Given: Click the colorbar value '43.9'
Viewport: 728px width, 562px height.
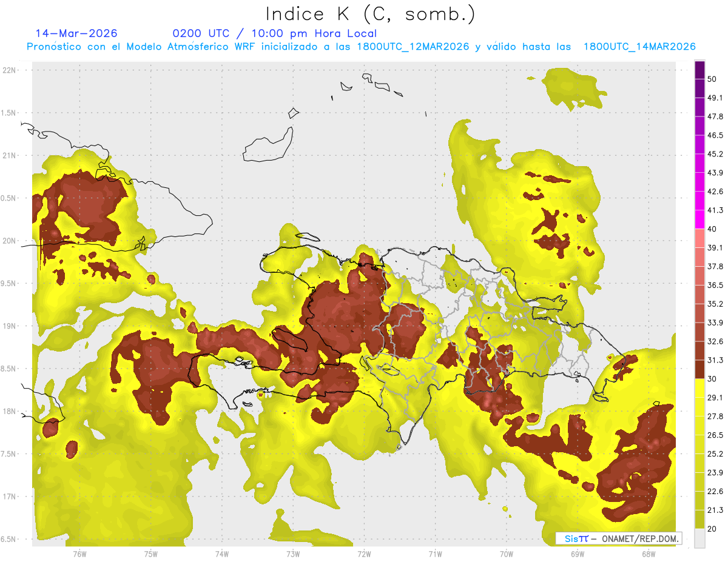Looking at the screenshot, I should click(715, 173).
